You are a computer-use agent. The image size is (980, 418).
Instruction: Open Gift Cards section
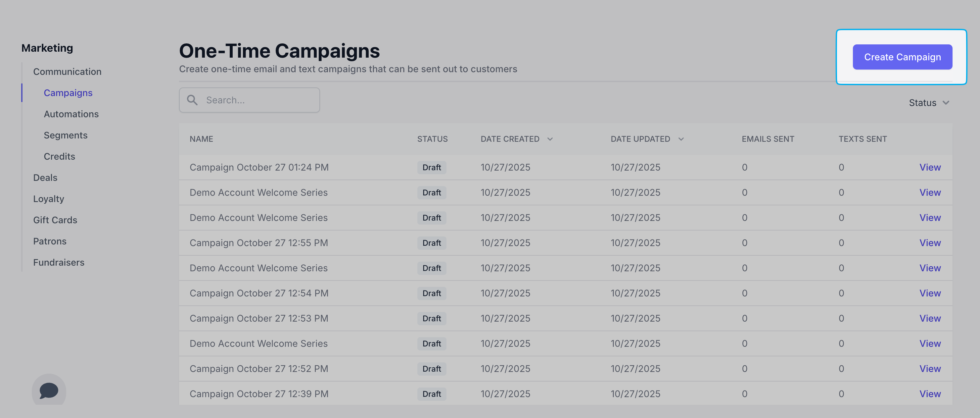(x=55, y=220)
